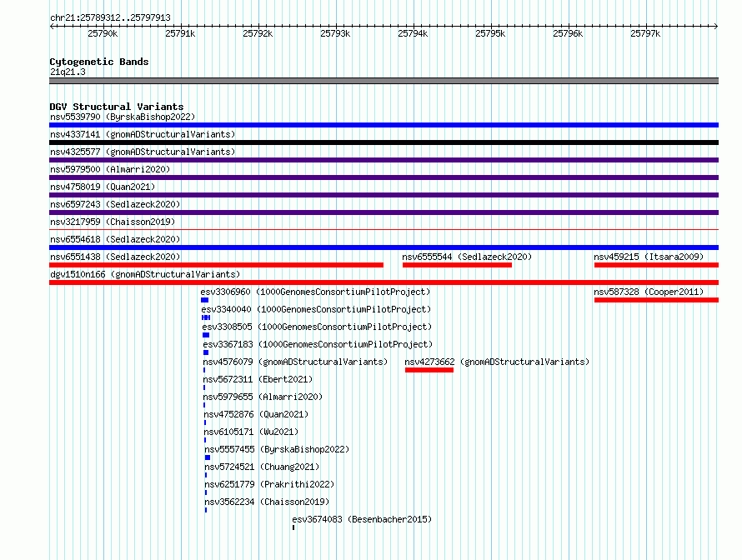Click the DGV Structural Variants track title
The image size is (742, 560).
point(117,107)
